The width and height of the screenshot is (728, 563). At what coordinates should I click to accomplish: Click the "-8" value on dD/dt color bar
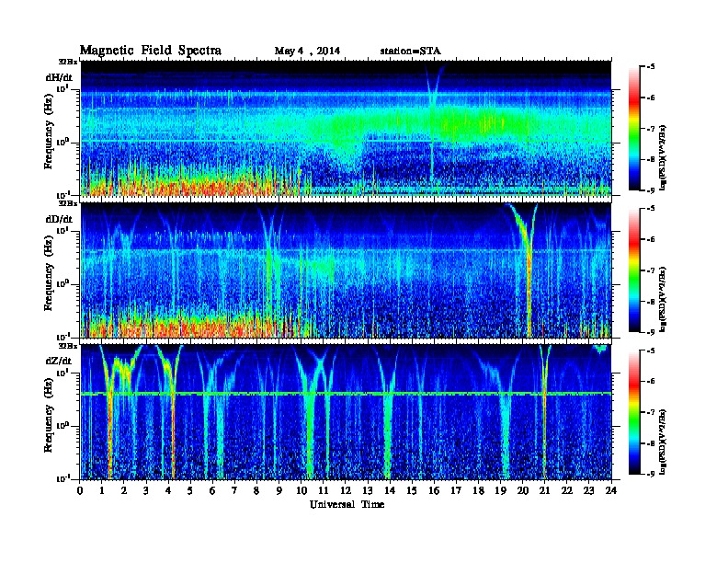click(651, 301)
